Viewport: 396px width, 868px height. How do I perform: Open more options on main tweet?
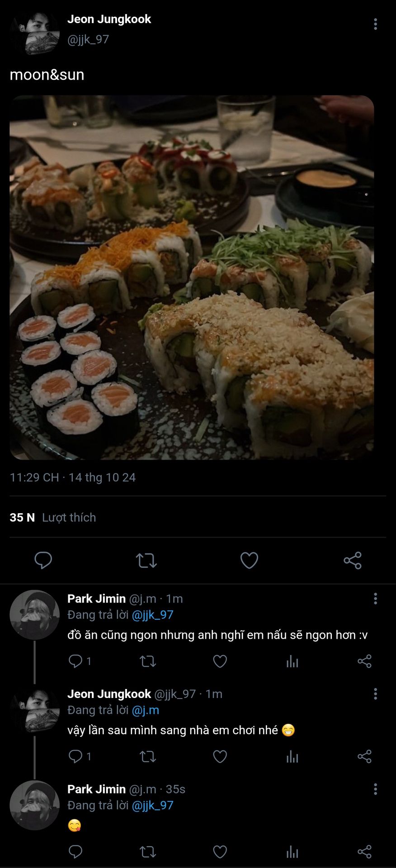click(375, 24)
